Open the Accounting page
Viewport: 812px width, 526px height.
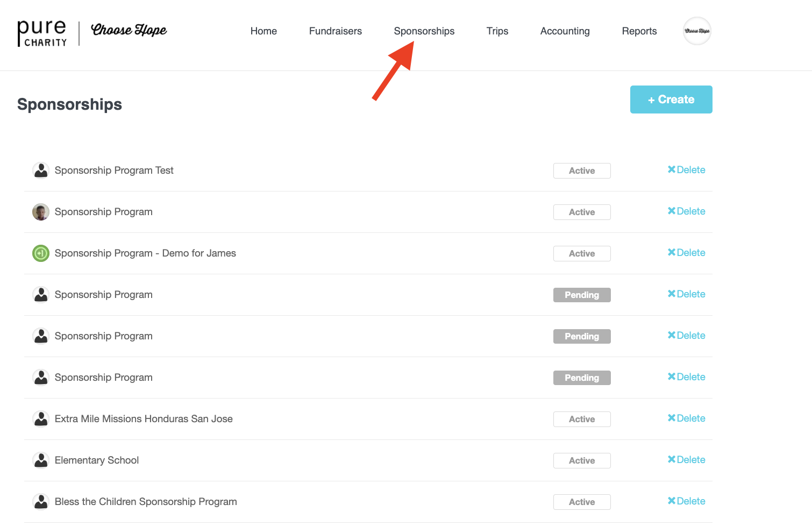[x=565, y=31]
